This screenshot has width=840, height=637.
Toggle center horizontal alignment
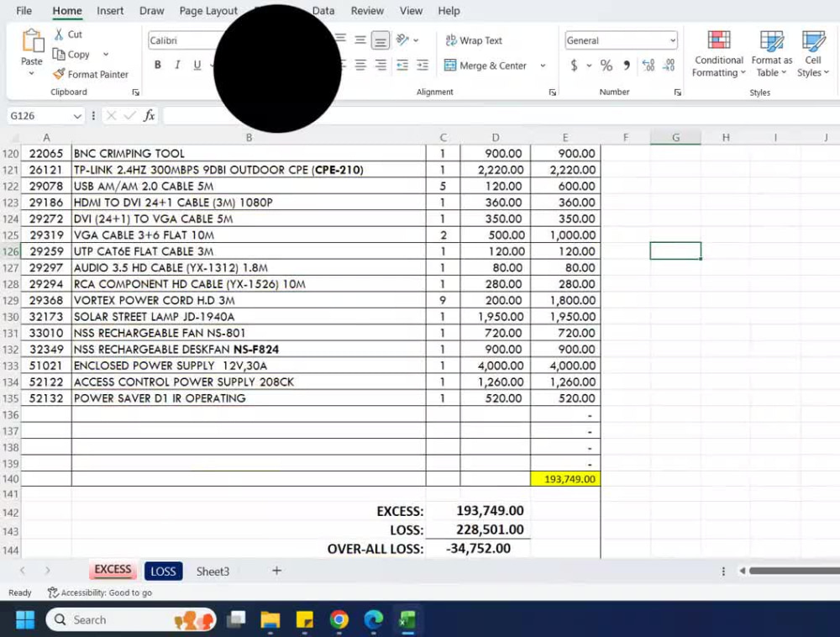(360, 66)
